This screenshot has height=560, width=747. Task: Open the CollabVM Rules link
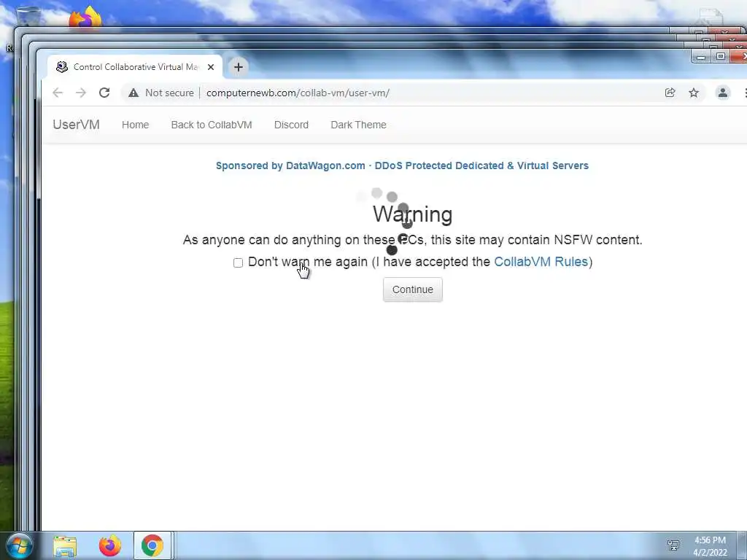click(541, 262)
